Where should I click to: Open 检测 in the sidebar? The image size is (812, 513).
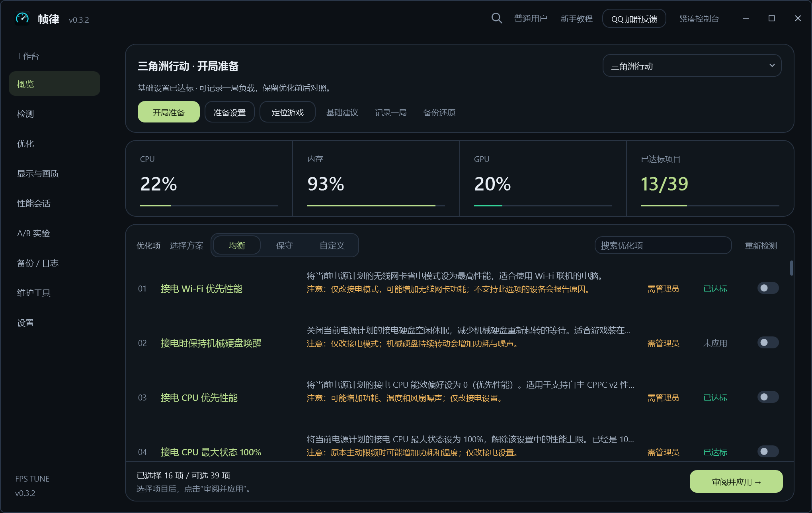tap(55, 114)
